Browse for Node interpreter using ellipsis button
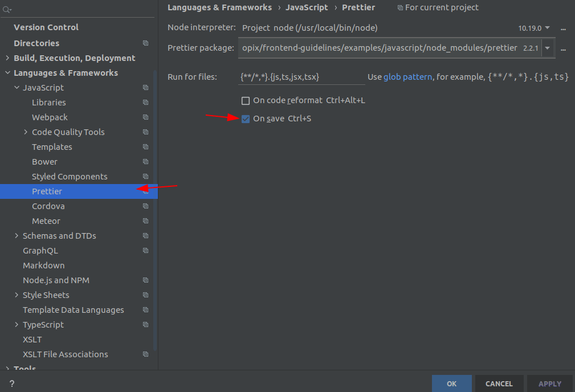The width and height of the screenshot is (575, 392). (x=563, y=28)
